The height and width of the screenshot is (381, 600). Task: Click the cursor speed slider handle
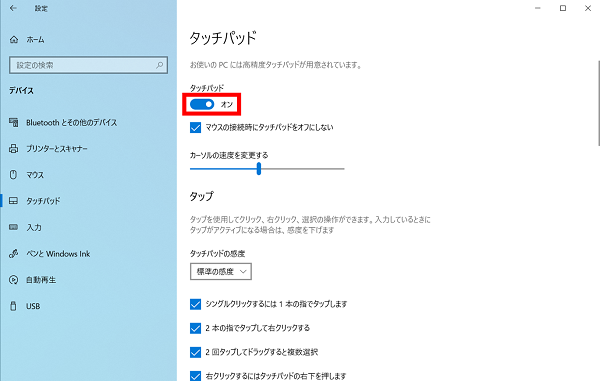(x=259, y=168)
